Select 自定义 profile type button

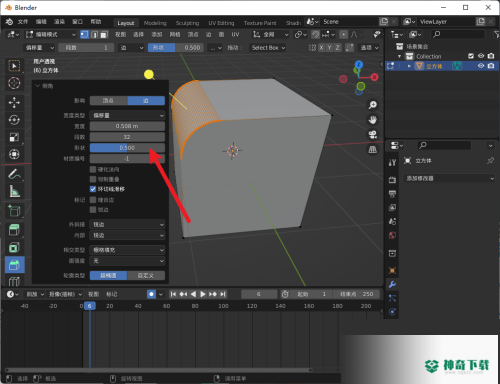[146, 275]
